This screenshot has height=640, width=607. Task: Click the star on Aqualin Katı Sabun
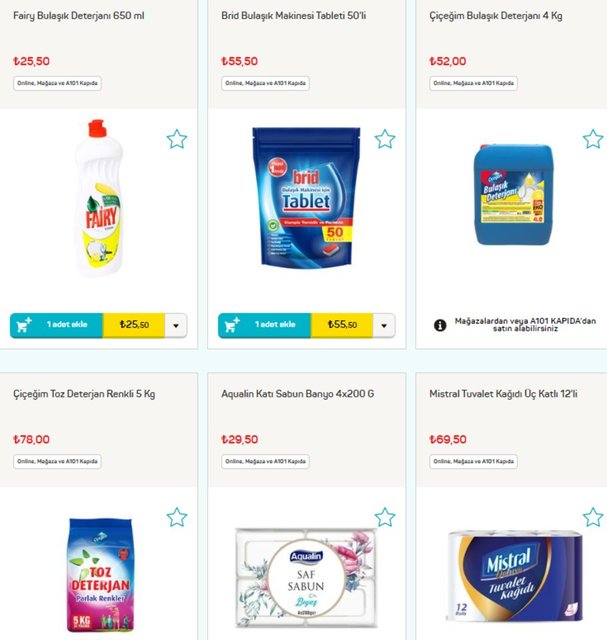click(385, 517)
